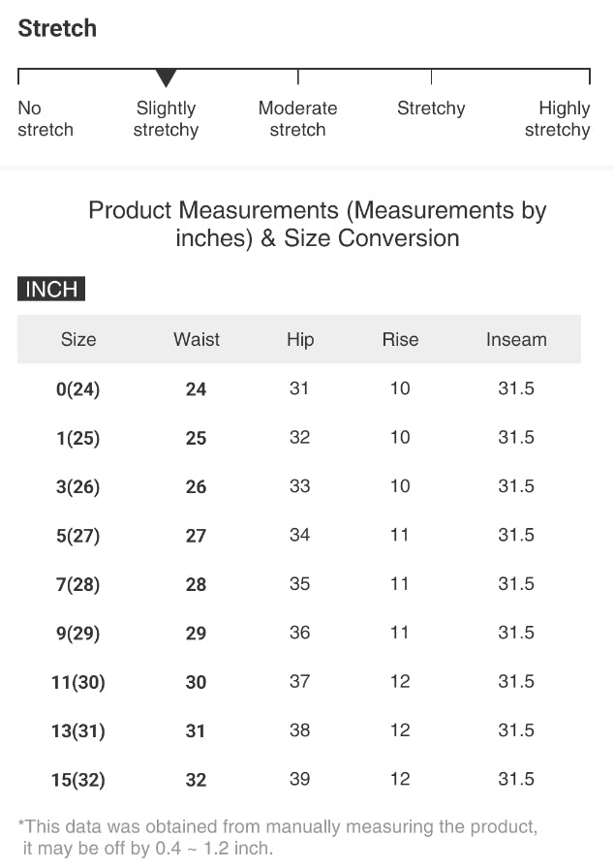Image resolution: width=614 pixels, height=868 pixels.
Task: Click the Waist column header
Action: click(197, 340)
